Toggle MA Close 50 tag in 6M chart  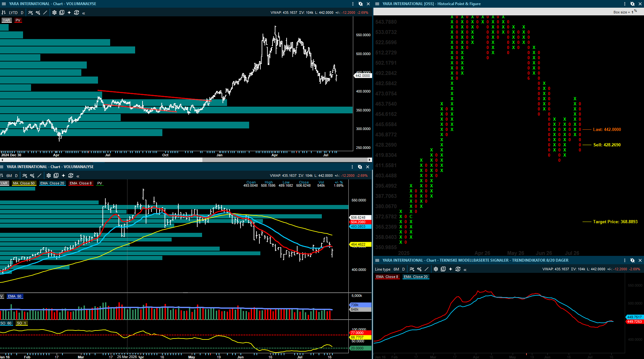click(24, 183)
